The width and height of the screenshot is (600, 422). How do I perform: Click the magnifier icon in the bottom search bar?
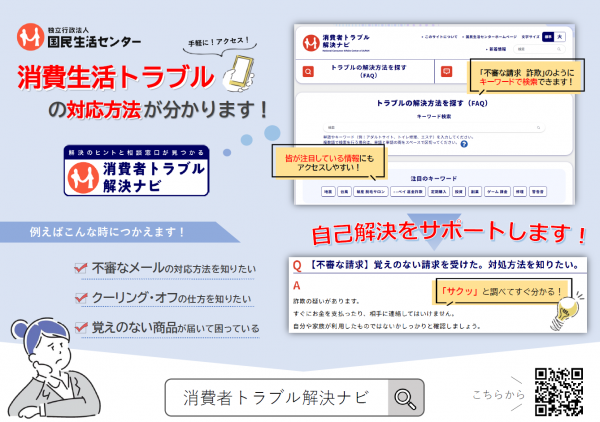(406, 398)
